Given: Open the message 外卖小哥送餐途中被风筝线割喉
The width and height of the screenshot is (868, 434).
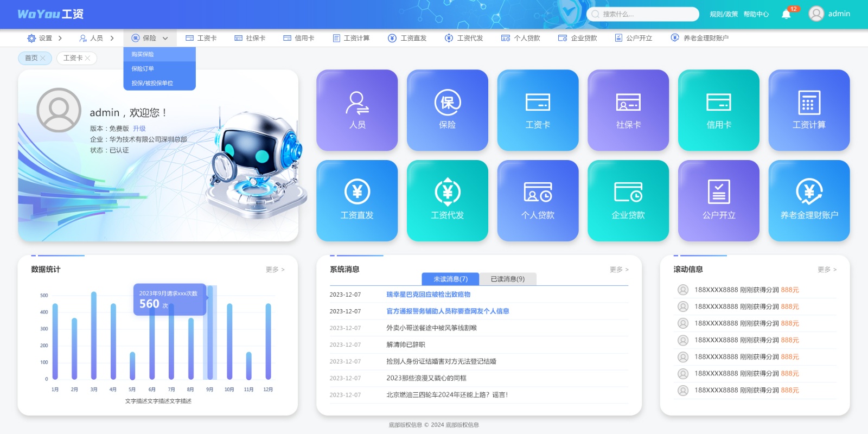Looking at the screenshot, I should click(431, 328).
